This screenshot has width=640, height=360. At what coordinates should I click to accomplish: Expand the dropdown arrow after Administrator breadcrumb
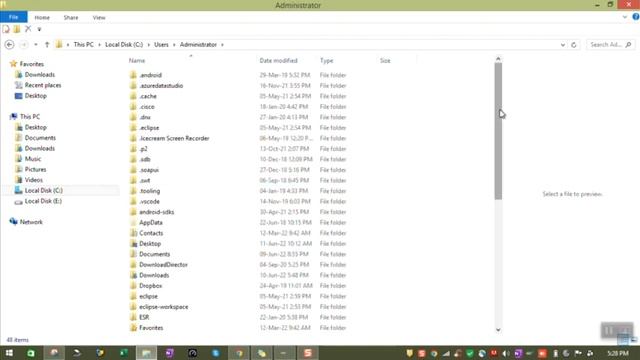point(222,44)
